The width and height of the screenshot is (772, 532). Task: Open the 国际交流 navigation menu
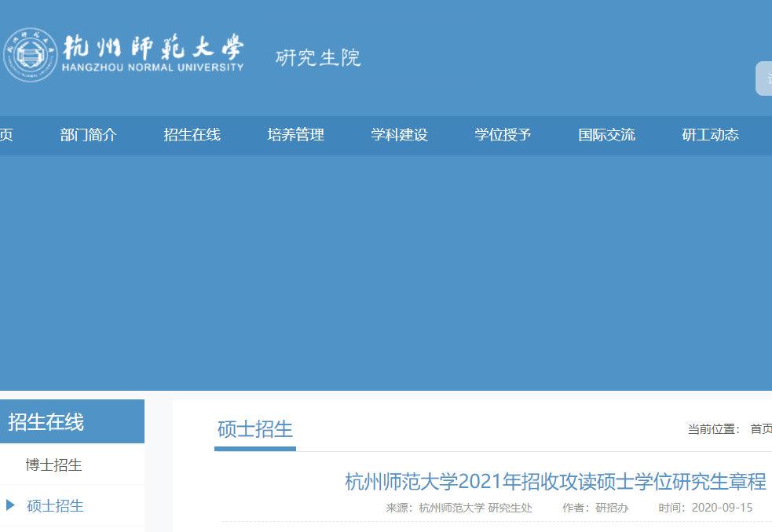click(x=606, y=135)
